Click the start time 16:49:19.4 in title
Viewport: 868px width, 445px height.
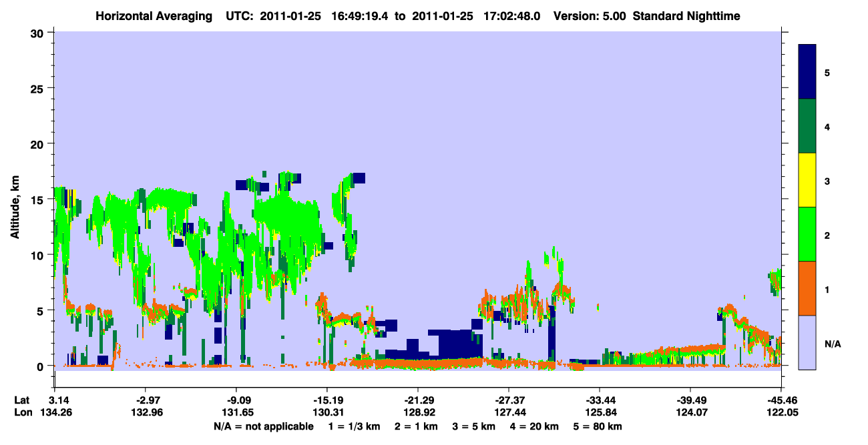coord(359,16)
